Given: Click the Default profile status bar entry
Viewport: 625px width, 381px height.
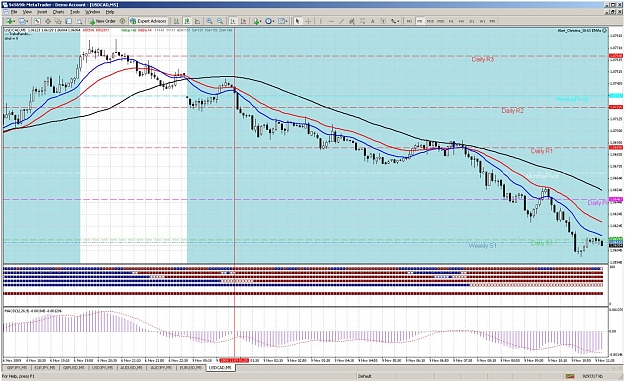Looking at the screenshot, I should [x=365, y=376].
